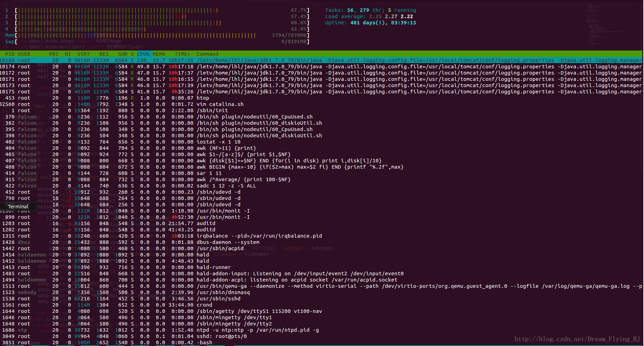The image size is (644, 346).
Task: Select the 'sar 1 11' process row
Action: point(321,173)
